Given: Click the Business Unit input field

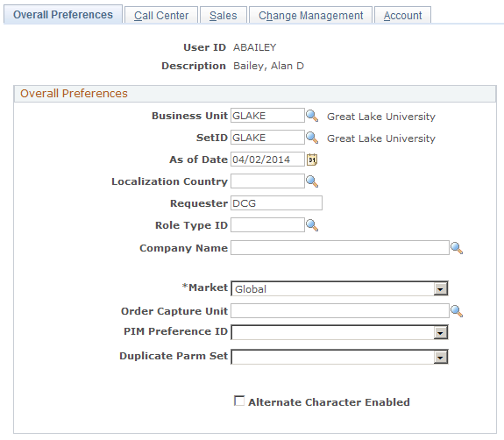Looking at the screenshot, I should 267,116.
